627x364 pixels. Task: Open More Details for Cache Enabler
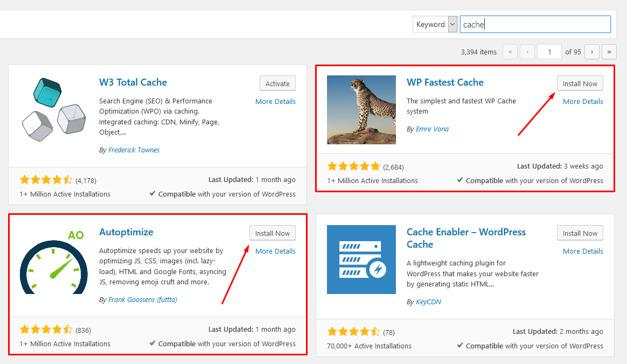pyautogui.click(x=583, y=251)
